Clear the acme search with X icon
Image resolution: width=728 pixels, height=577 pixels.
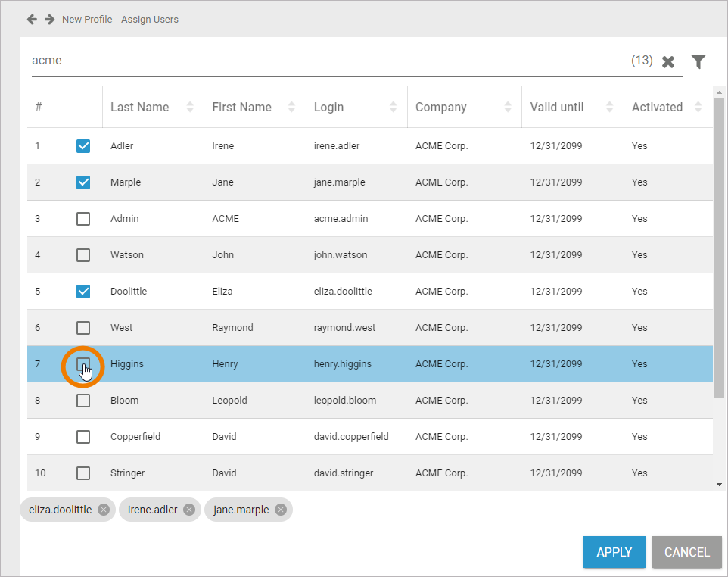(668, 62)
